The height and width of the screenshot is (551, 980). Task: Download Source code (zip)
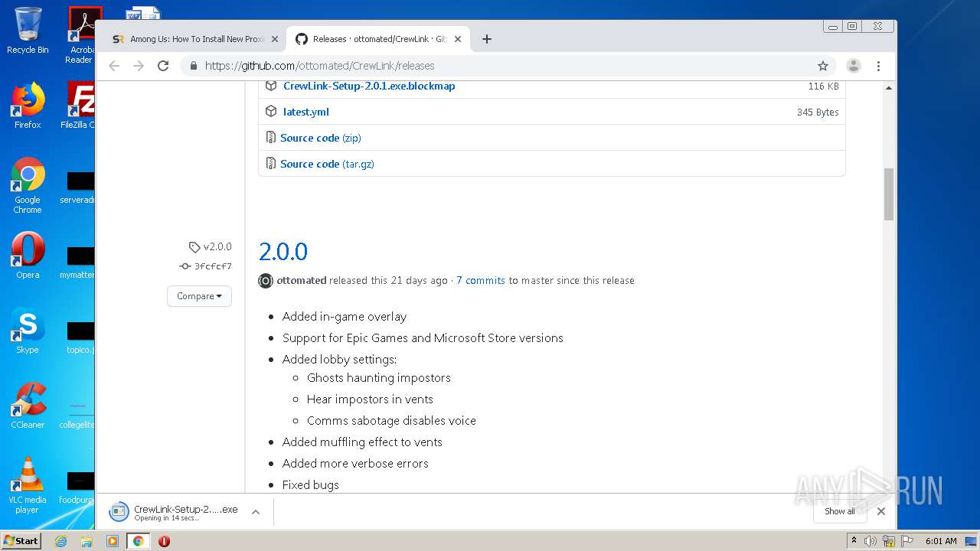(320, 138)
